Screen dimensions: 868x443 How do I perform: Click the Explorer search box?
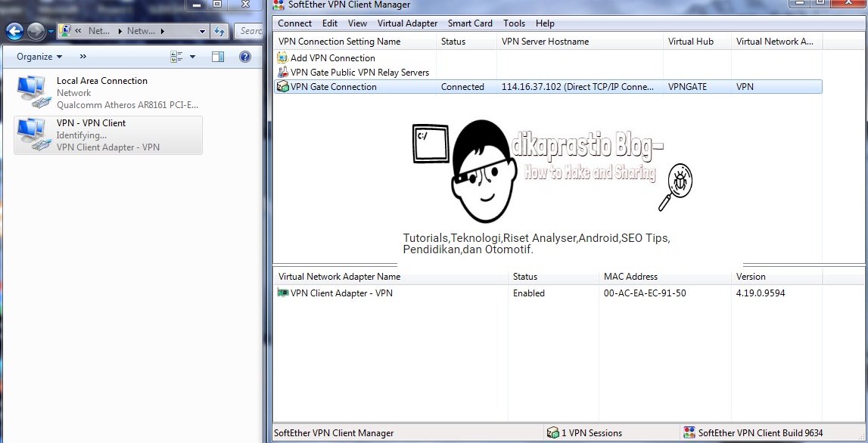point(248,31)
